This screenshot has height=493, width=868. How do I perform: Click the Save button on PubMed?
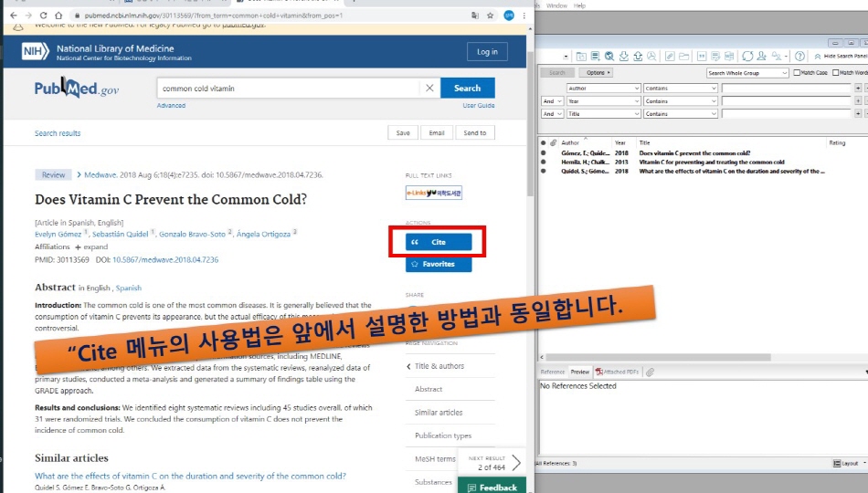click(x=403, y=132)
